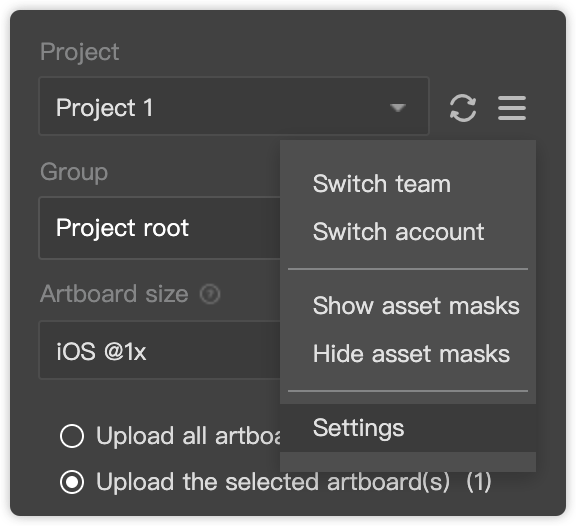Click the refresh projects icon

coord(463,108)
